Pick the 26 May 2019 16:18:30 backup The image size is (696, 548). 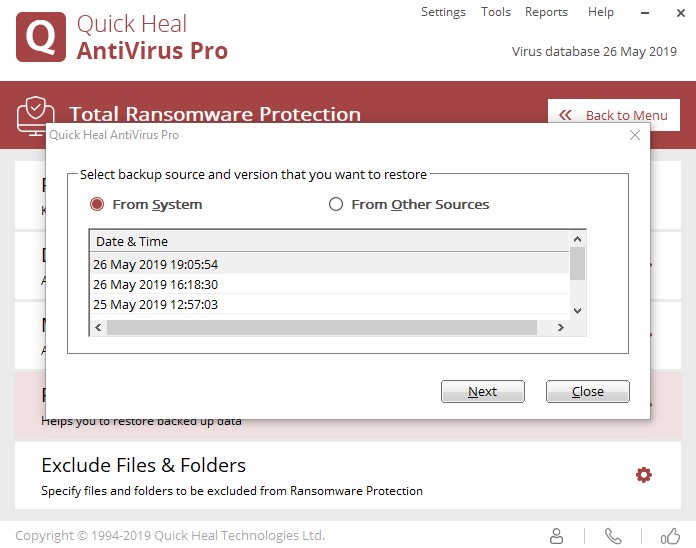156,285
